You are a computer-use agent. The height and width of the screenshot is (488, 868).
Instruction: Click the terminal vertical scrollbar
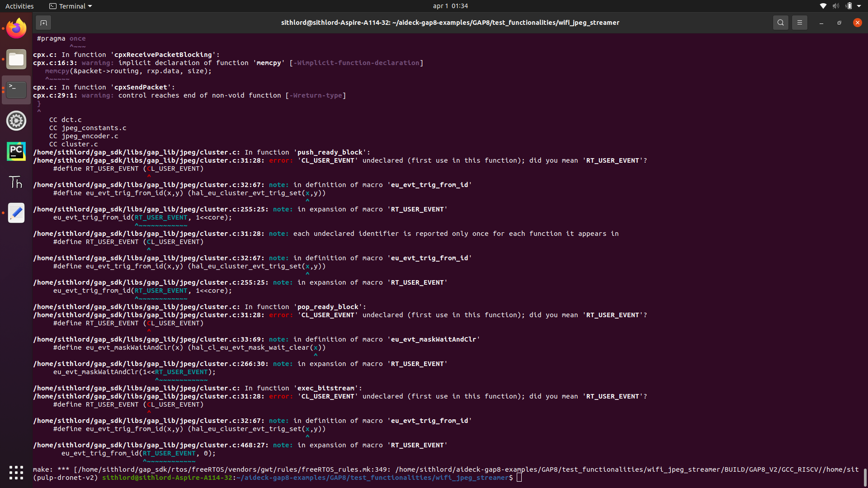point(865,477)
